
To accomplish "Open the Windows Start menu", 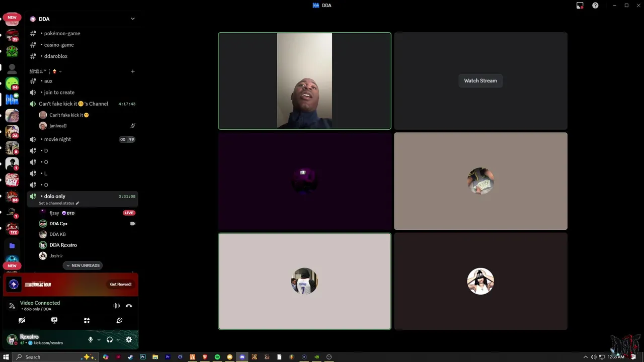I will (6, 357).
